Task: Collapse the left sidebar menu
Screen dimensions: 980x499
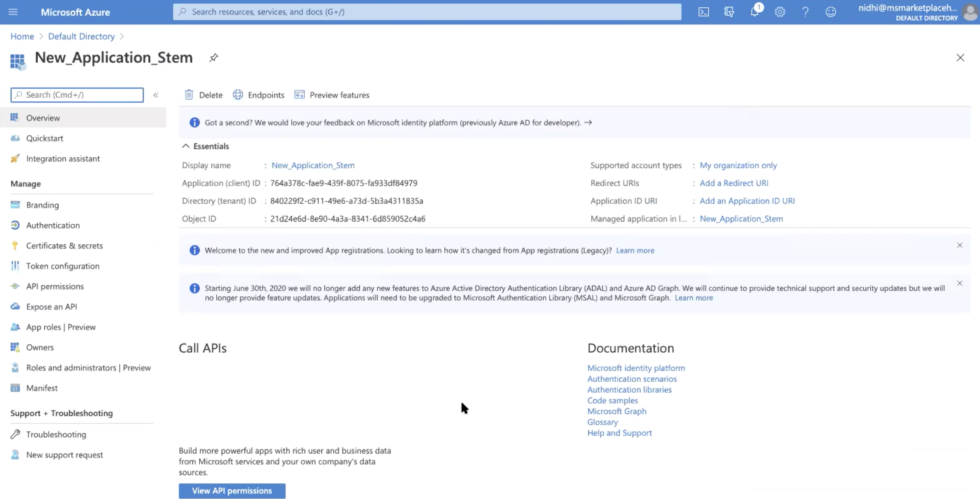Action: tap(156, 95)
